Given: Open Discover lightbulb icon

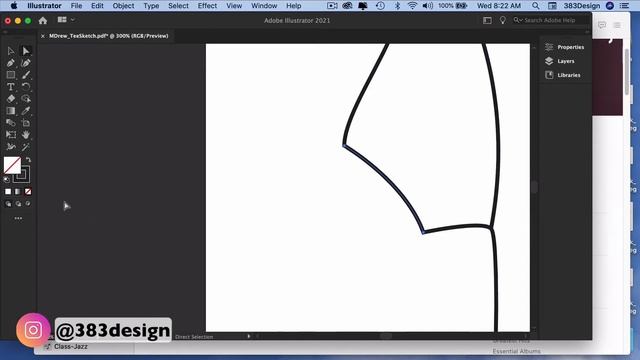Looking at the screenshot, I should (x=502, y=20).
